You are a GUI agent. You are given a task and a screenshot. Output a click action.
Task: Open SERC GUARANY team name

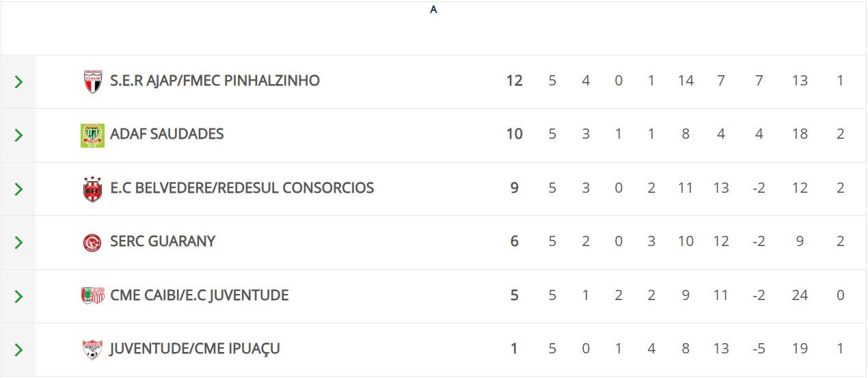tap(163, 241)
